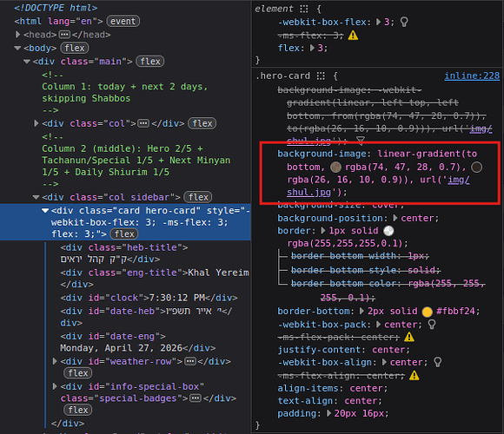
Task: Select the DOCTYPE html line
Action: pos(56,8)
